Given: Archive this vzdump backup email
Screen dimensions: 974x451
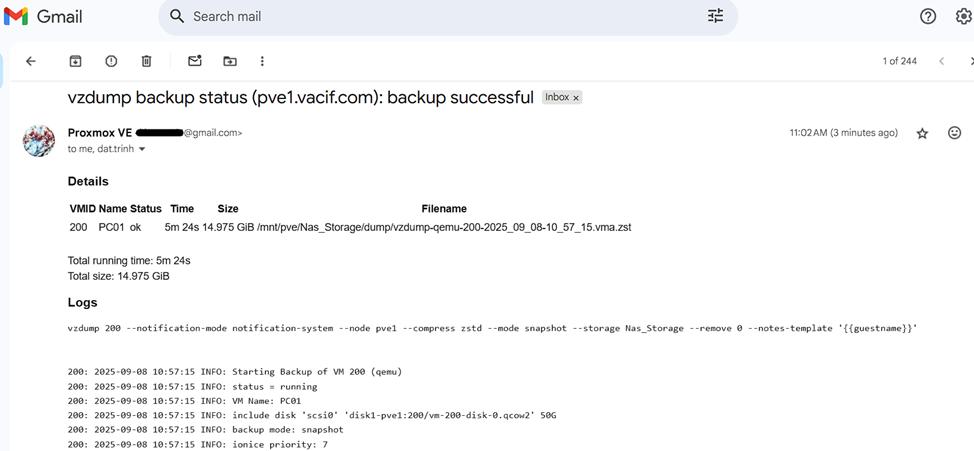Looking at the screenshot, I should click(x=75, y=61).
